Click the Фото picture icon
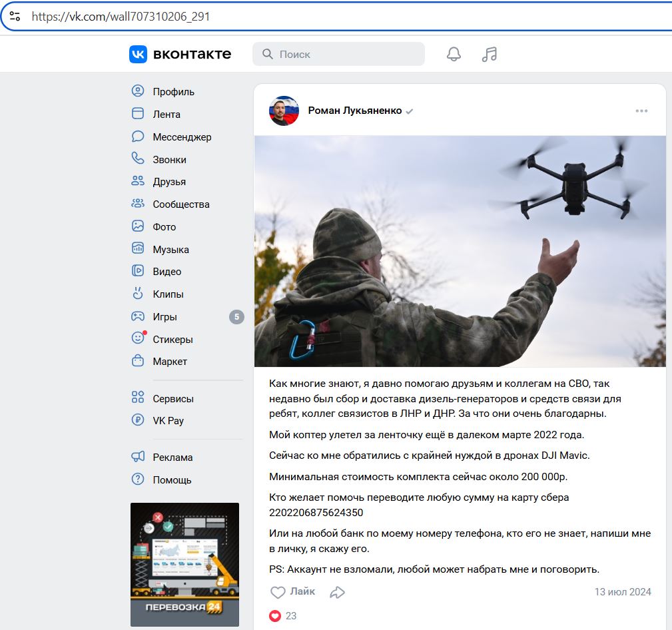Screen dimensions: 672x630 [x=138, y=226]
